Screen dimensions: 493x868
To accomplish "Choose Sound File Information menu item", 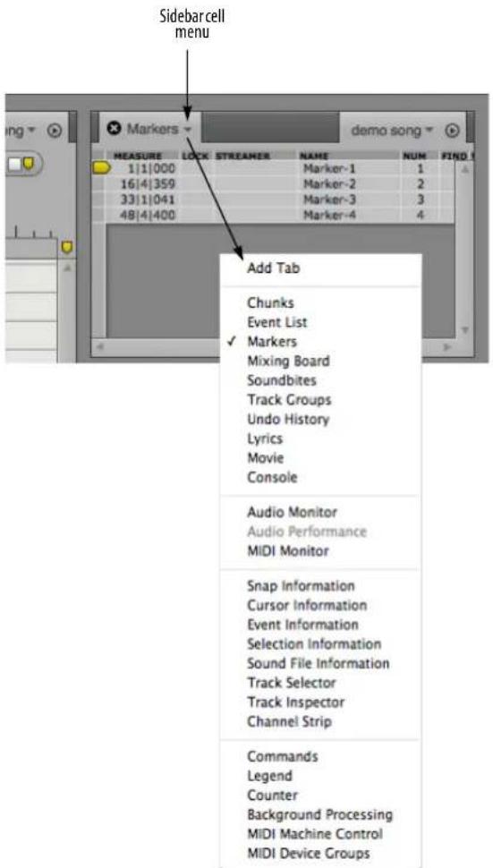I will coord(319,663).
